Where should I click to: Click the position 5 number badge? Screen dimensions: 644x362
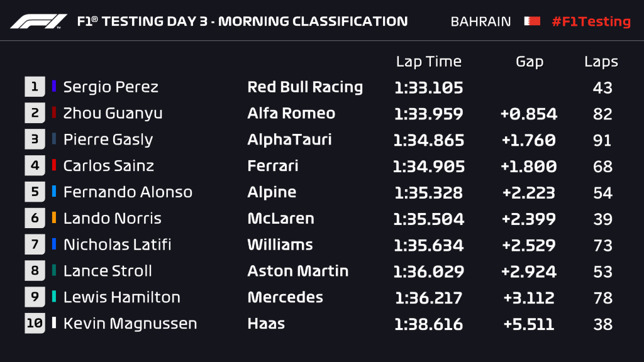(34, 192)
